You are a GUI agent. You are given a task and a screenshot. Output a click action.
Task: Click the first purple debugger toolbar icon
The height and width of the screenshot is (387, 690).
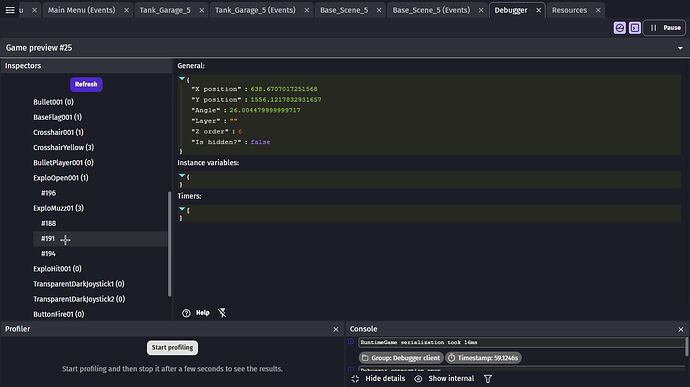click(x=620, y=28)
